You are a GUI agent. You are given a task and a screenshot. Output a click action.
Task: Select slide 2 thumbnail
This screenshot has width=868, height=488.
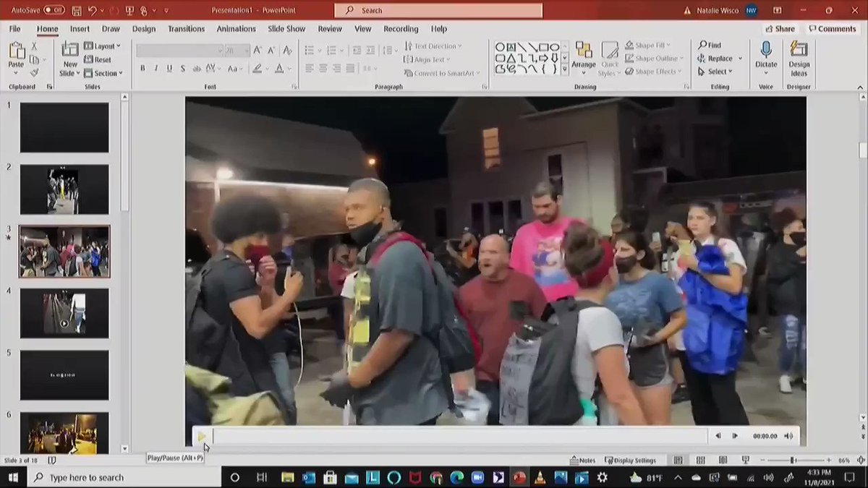pyautogui.click(x=64, y=189)
